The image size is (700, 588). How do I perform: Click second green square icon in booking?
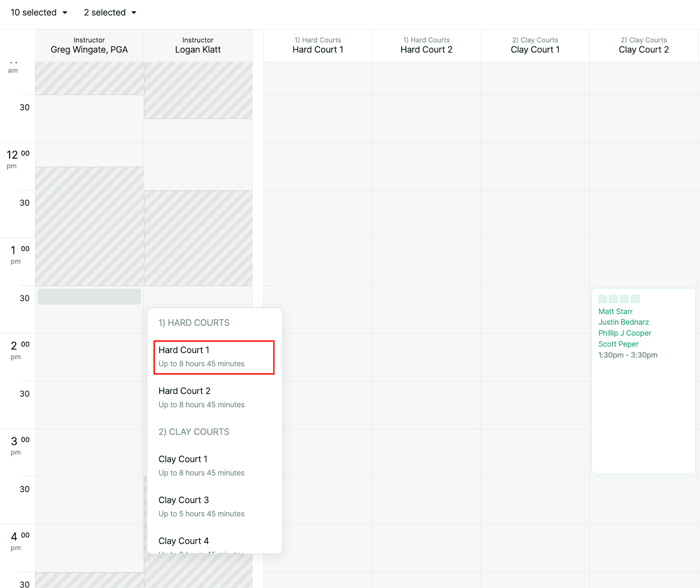[x=613, y=299]
